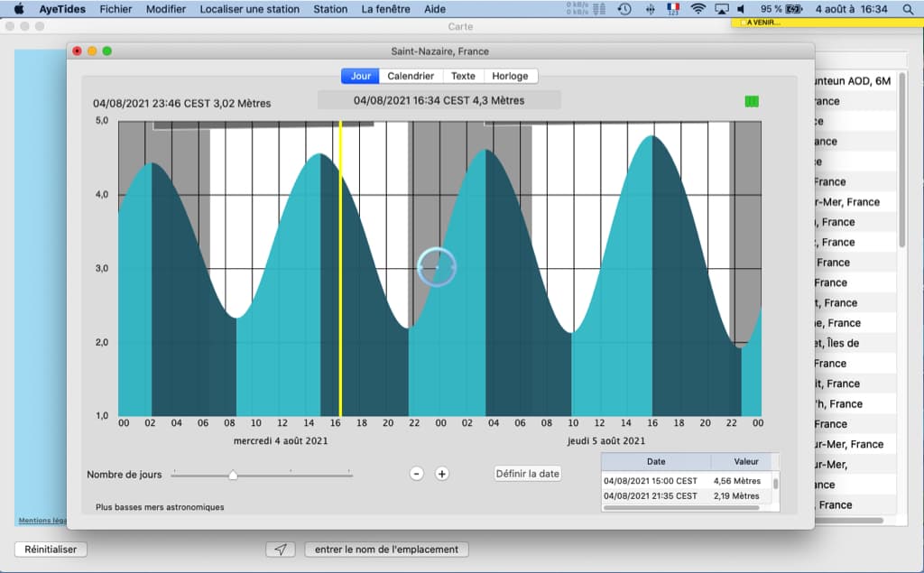Click the current time reading 04/08/2021 16:34
924x573 pixels.
pos(439,100)
